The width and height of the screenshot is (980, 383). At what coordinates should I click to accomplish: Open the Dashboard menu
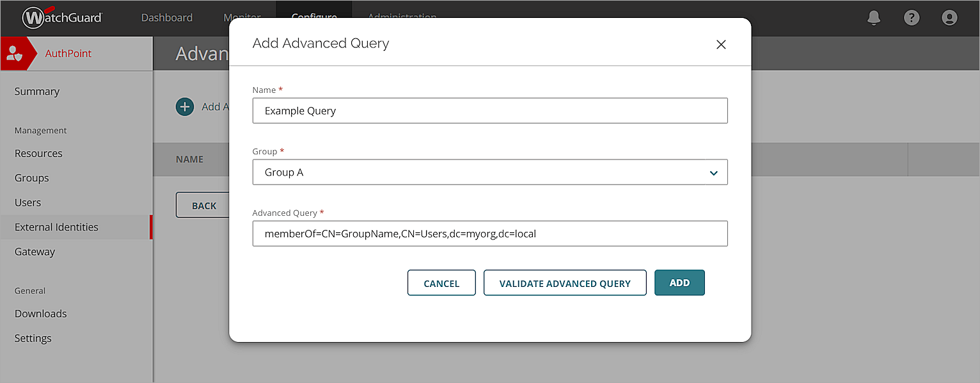coord(167,18)
